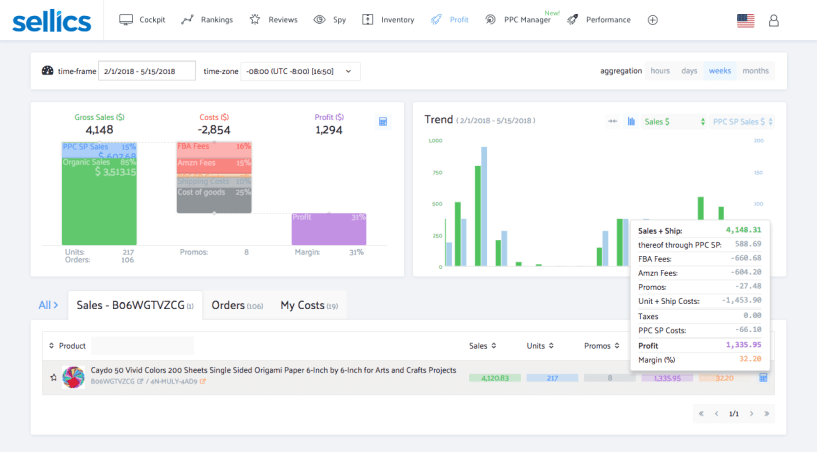The image size is (817, 452).
Task: Click the purple Profit bar segment
Action: pos(328,229)
